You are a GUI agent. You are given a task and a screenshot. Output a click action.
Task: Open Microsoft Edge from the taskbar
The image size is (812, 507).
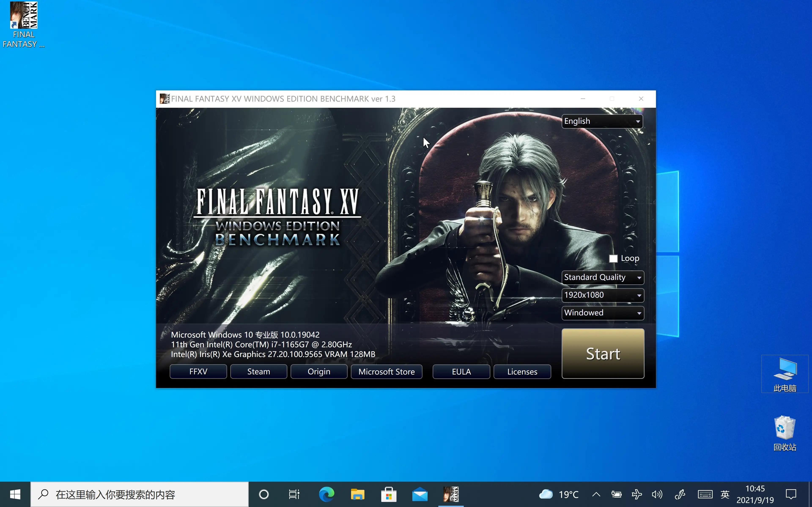(326, 494)
